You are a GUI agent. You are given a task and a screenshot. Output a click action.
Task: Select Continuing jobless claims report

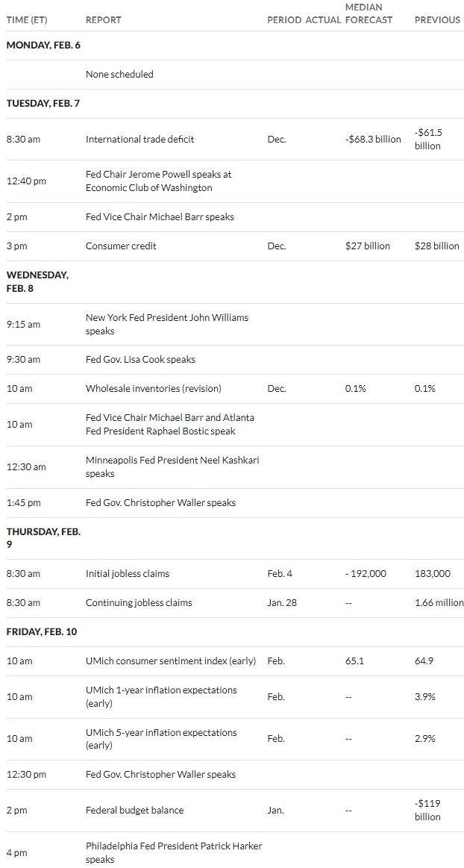coord(139,603)
